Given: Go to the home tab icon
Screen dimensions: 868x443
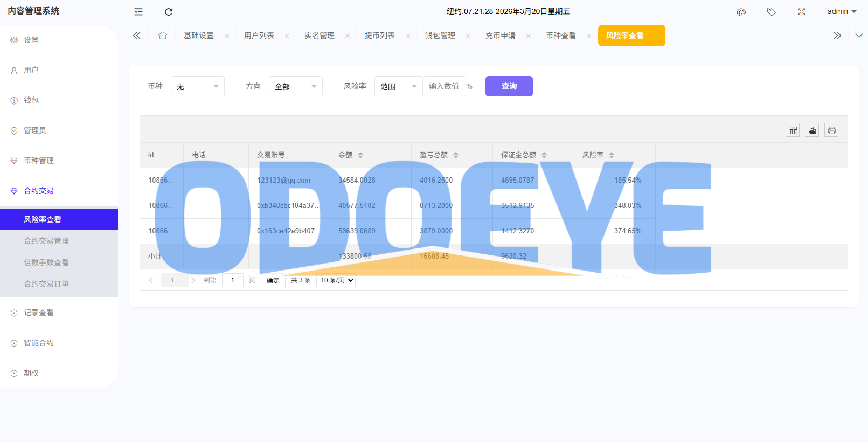Looking at the screenshot, I should pos(163,36).
